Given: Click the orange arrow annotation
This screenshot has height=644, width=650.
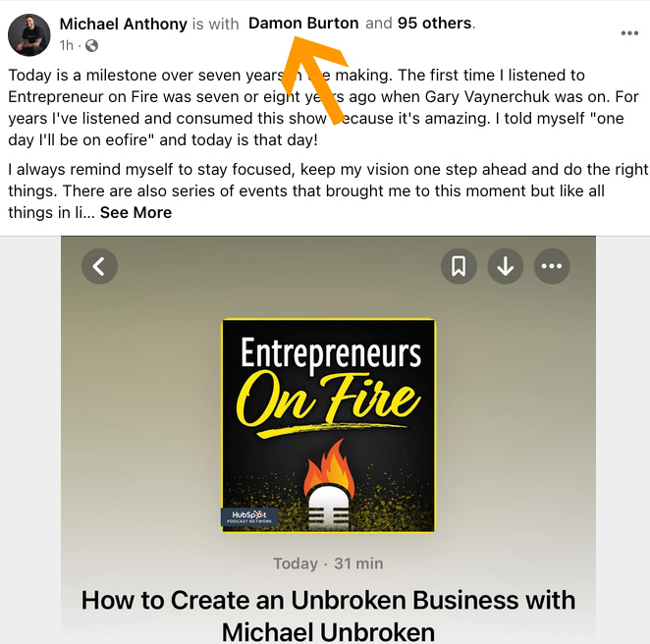Looking at the screenshot, I should click(x=315, y=79).
